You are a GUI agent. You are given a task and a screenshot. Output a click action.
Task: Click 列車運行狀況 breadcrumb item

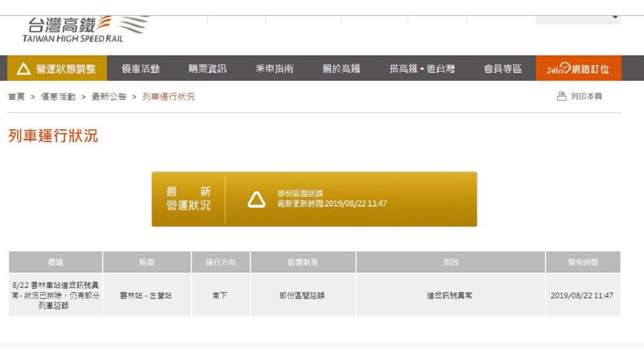click(168, 97)
